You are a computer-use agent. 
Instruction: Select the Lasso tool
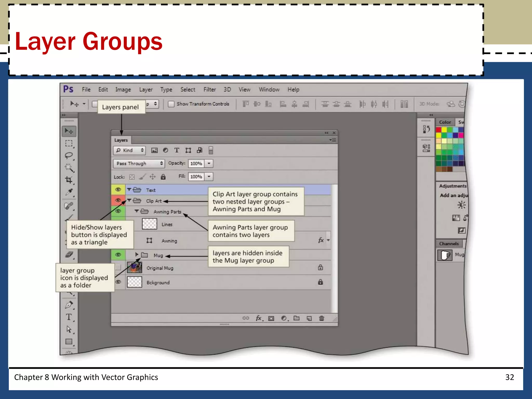(x=69, y=156)
